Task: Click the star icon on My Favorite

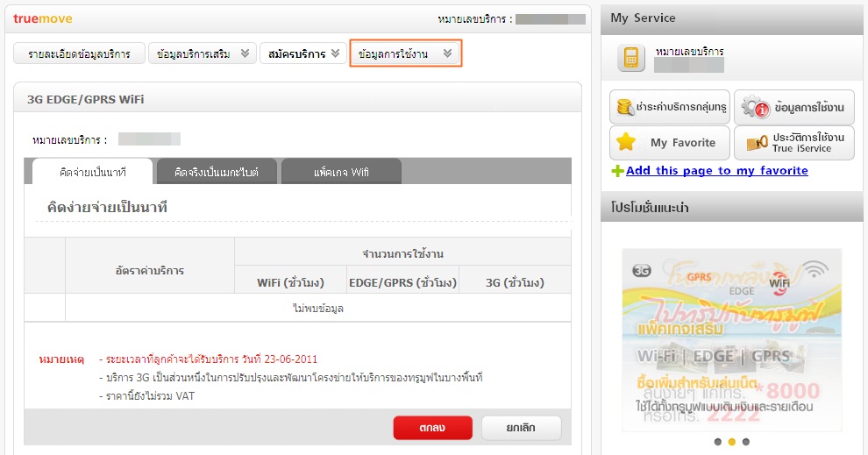Action: [x=625, y=142]
